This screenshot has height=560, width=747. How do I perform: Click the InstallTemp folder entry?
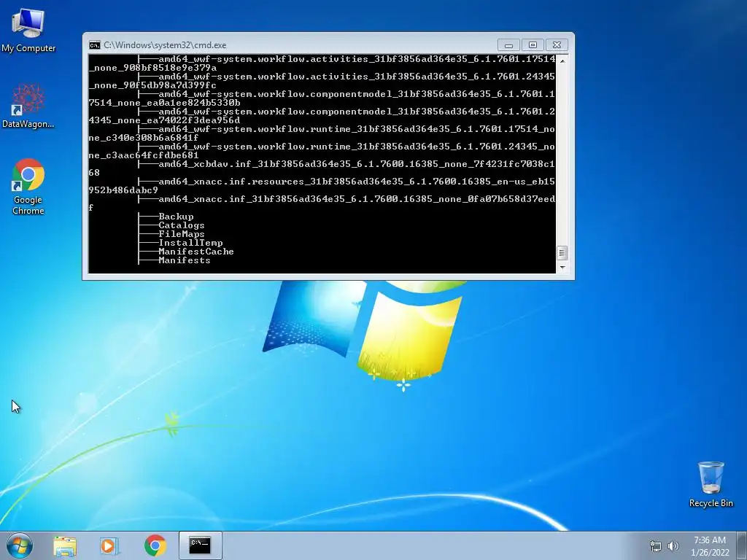coord(190,243)
